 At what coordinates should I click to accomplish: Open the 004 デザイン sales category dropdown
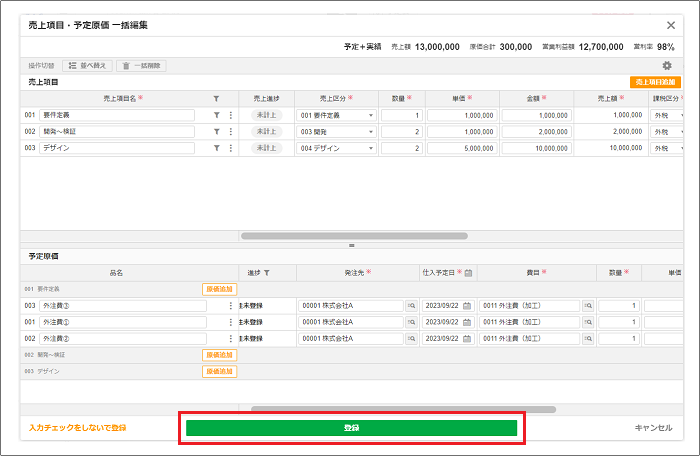tap(336, 148)
